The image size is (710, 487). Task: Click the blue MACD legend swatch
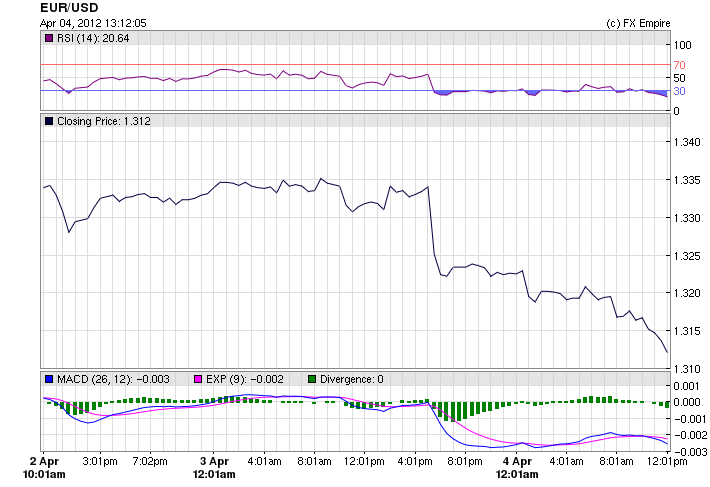pyautogui.click(x=49, y=379)
